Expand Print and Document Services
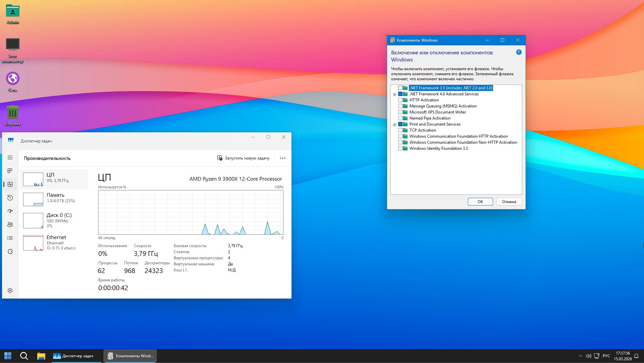This screenshot has width=644, height=363. pos(394,124)
